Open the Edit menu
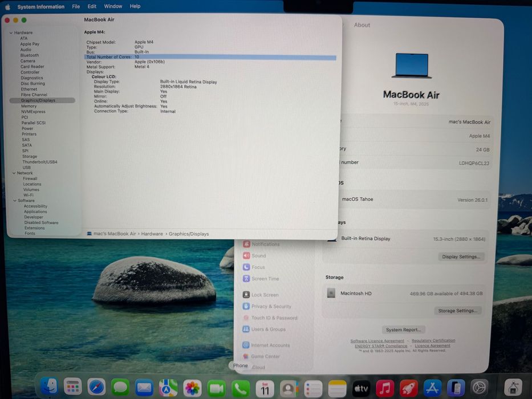The height and width of the screenshot is (399, 532). 92,6
